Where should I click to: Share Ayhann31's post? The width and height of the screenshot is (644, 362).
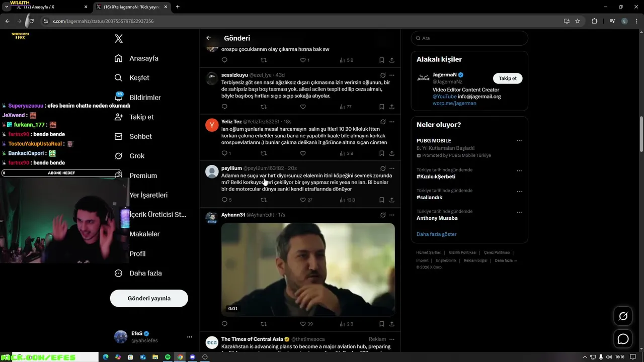click(x=392, y=324)
